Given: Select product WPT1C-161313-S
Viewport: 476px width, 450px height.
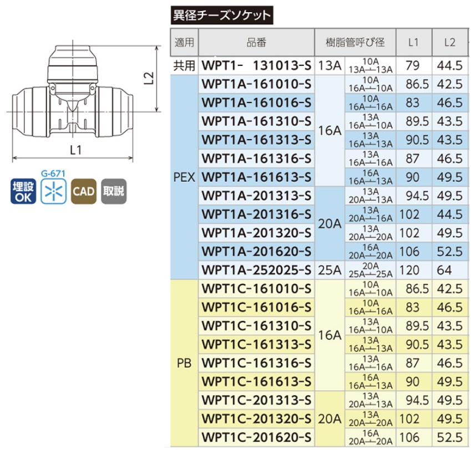Looking at the screenshot, I should (x=256, y=345).
